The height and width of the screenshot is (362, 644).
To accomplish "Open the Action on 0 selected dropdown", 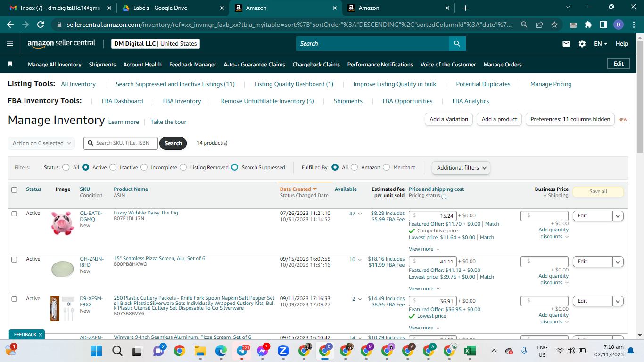I will 41,143.
